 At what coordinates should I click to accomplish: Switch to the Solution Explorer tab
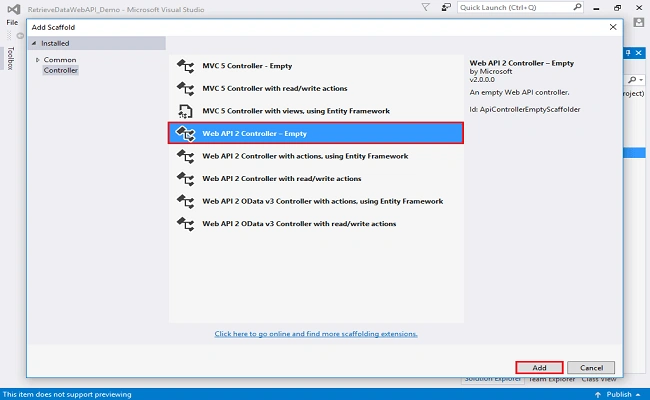point(492,379)
